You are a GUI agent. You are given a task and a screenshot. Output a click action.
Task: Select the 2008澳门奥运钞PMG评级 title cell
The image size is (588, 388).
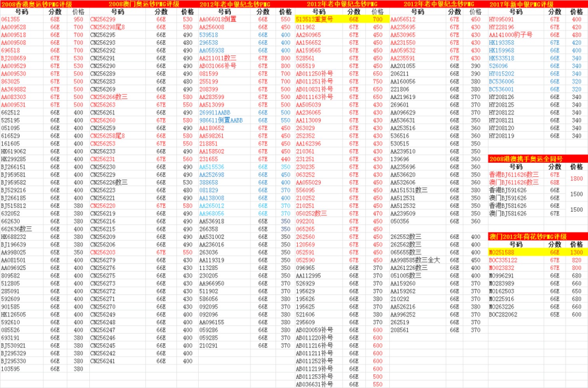(144, 4)
